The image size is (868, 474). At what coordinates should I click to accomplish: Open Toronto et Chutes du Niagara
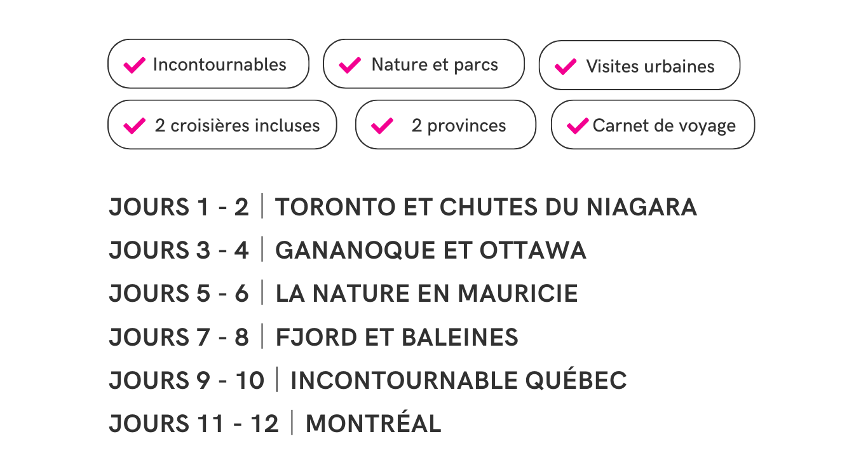(x=486, y=207)
